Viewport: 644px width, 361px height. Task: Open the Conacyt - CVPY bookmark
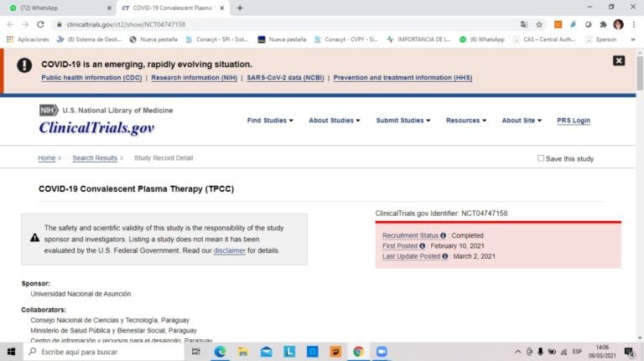coord(345,39)
